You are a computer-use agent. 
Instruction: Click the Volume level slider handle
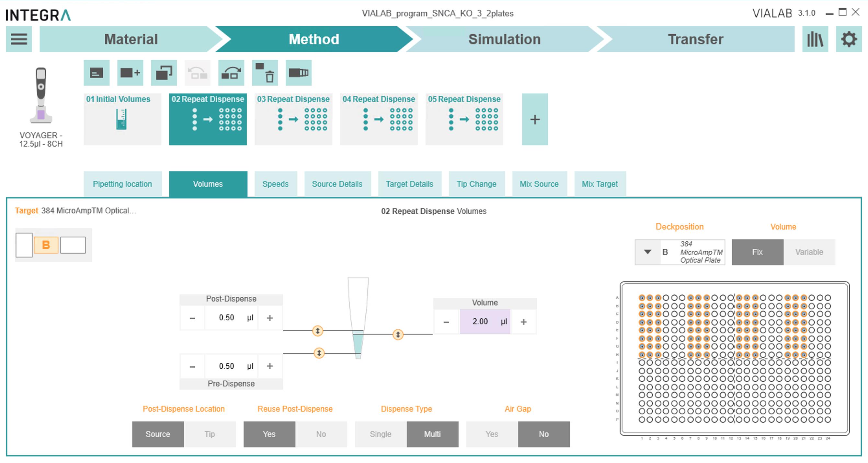click(x=398, y=335)
